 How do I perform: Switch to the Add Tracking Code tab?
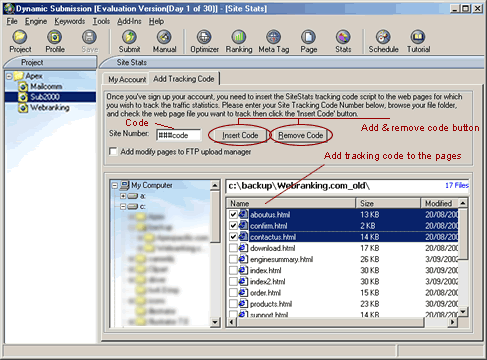tap(184, 79)
